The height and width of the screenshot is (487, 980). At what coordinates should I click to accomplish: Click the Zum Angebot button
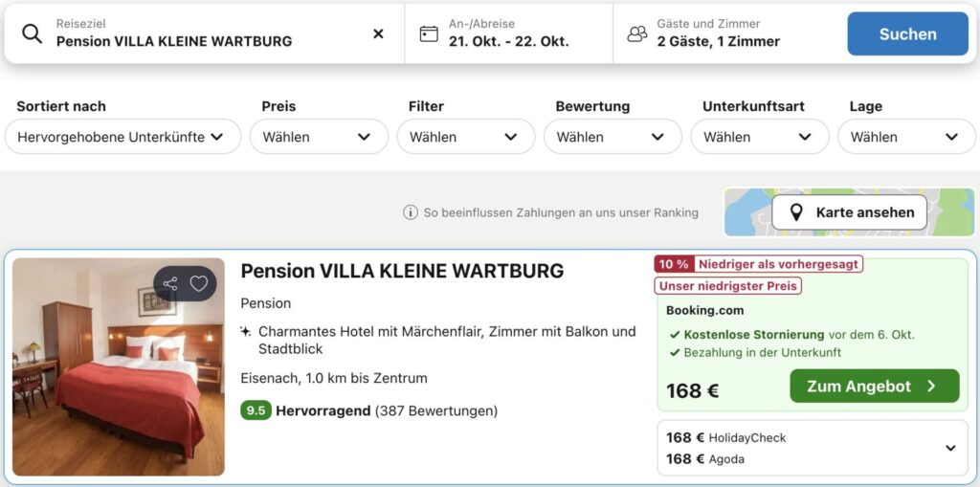click(874, 387)
